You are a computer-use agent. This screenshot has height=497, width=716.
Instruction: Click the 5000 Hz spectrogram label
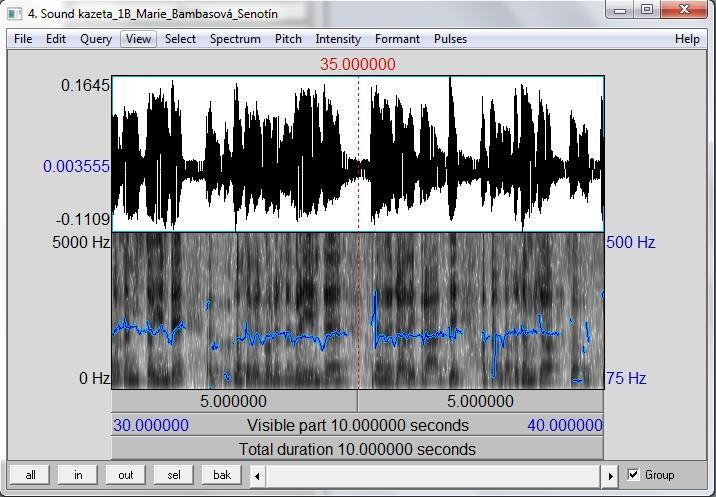[x=81, y=242]
